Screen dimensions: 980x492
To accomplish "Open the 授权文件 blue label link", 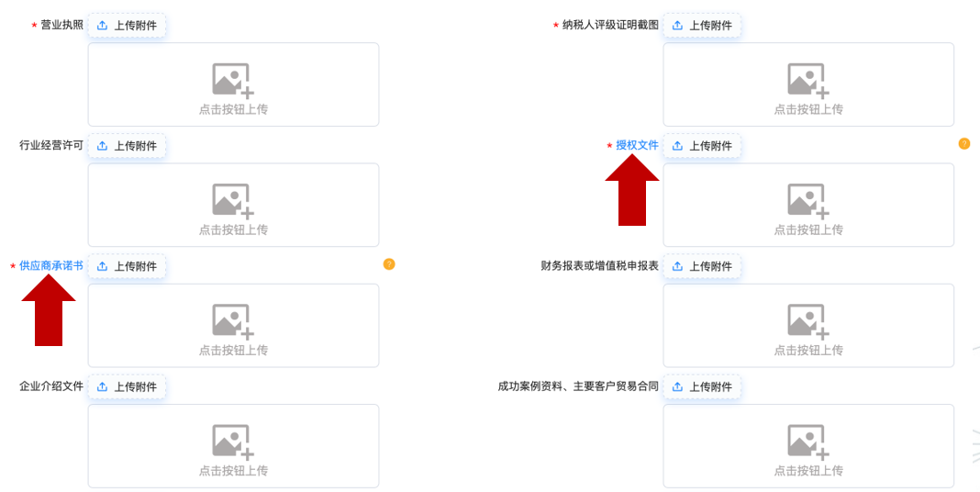I will pos(637,145).
